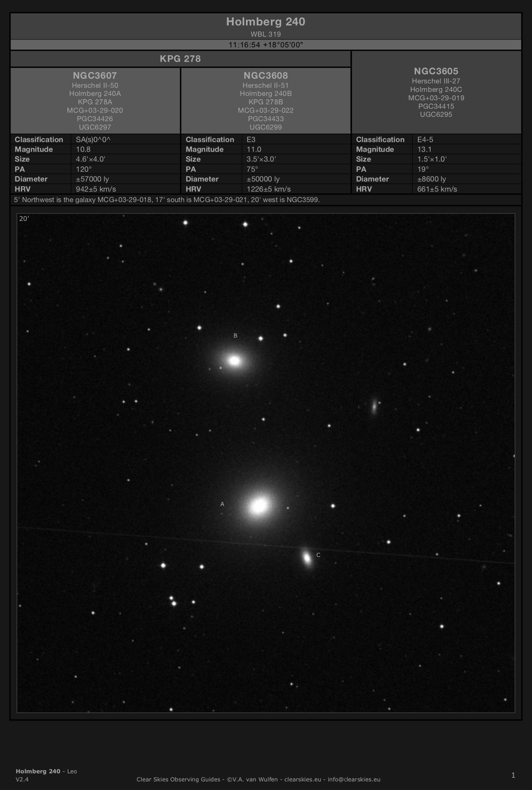Screen dimensions: 532x790
Task: Click Herschel III-27 designation
Action: (436, 81)
